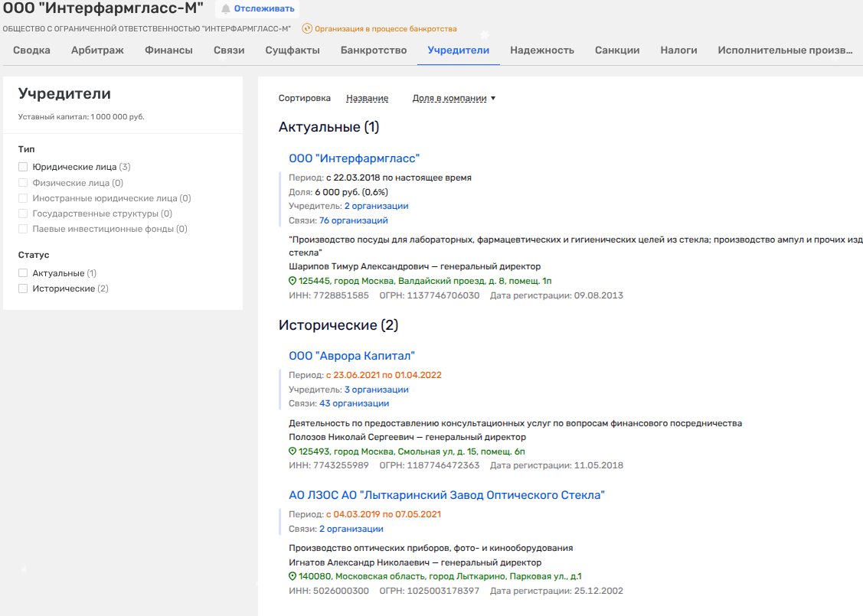Check the Исторические status filter

[23, 288]
